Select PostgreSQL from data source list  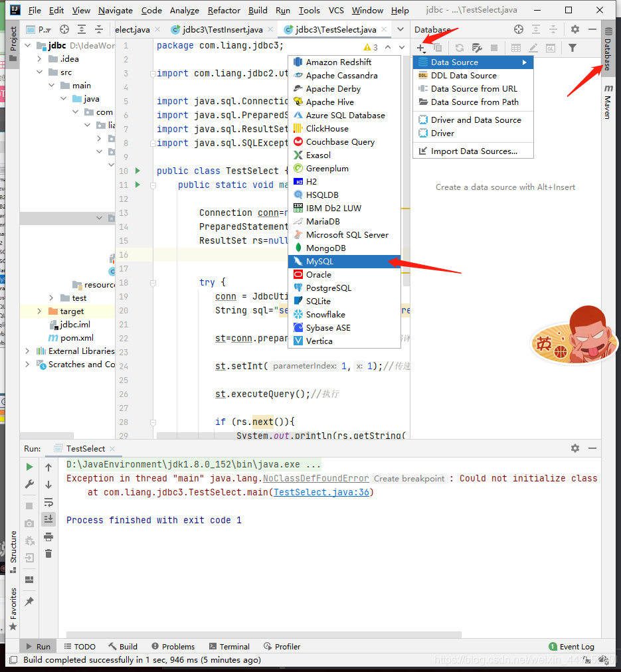(344, 288)
